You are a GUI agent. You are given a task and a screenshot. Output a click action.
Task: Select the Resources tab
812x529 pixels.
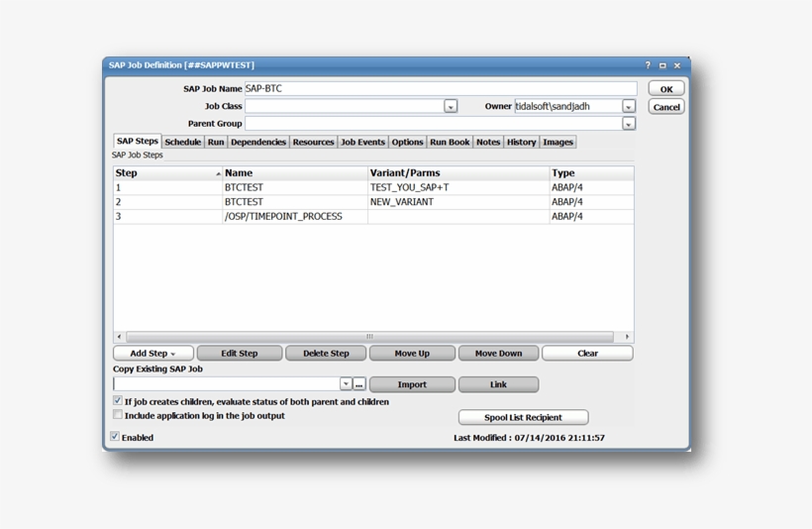(313, 142)
